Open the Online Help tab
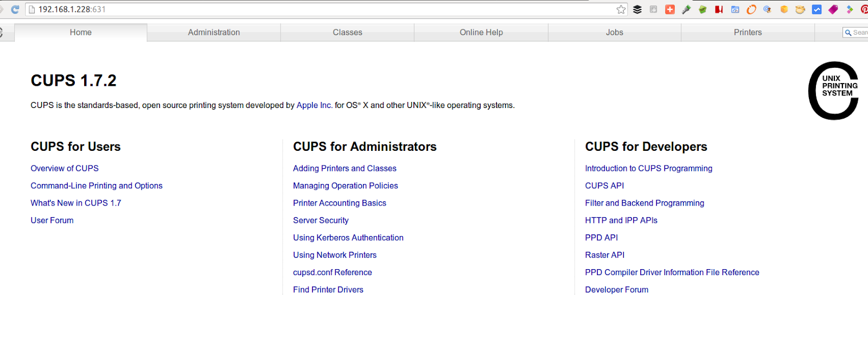The image size is (868, 344). click(x=481, y=33)
